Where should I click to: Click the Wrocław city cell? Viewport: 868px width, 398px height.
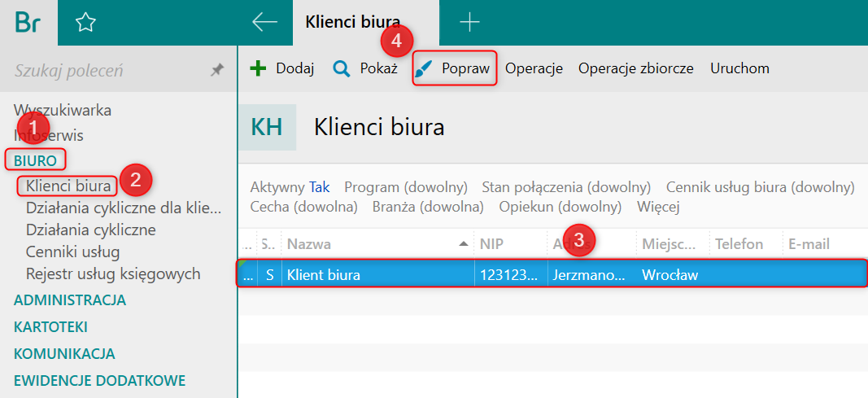(x=673, y=274)
